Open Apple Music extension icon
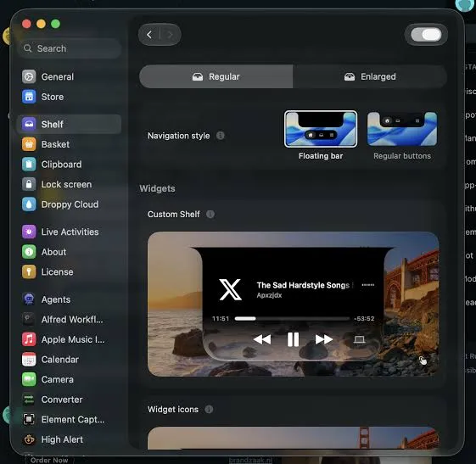The image size is (476, 464). pos(29,339)
